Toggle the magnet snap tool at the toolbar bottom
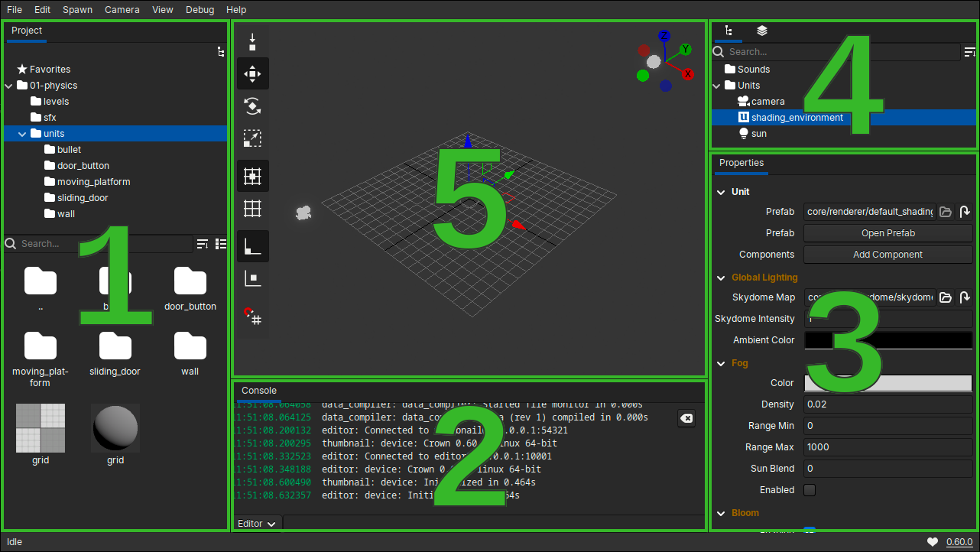The image size is (980, 552). pos(252,317)
